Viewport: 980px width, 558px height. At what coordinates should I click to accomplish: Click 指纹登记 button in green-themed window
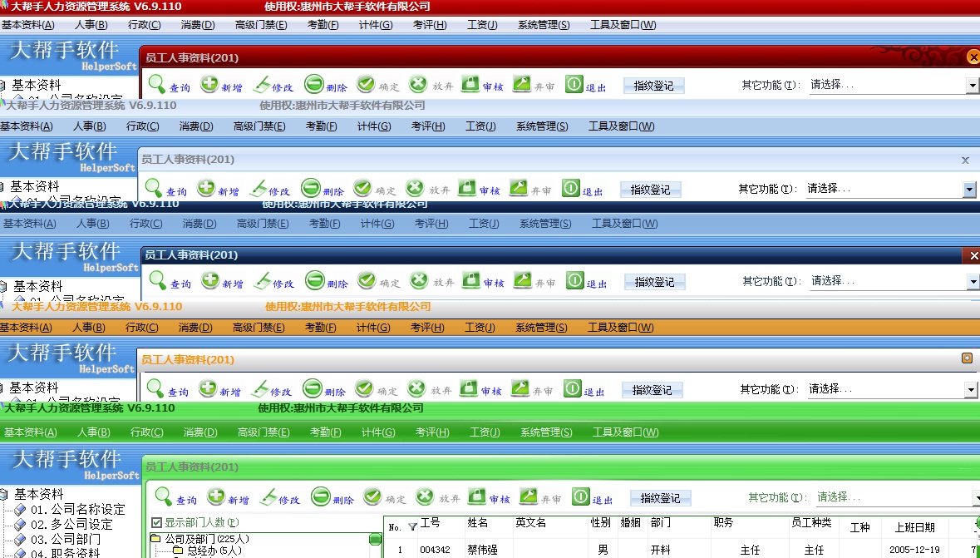pyautogui.click(x=660, y=498)
